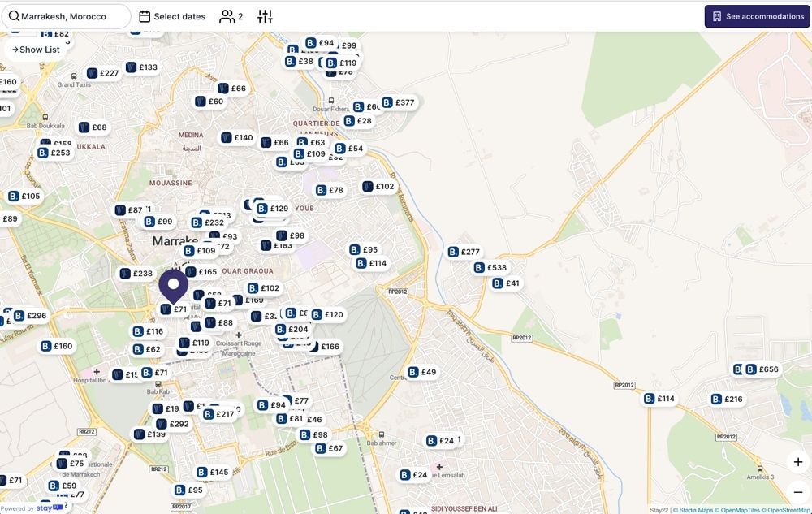This screenshot has height=514, width=812.
Task: Click the Marrakesh, Morocco search field
Action: 66,16
